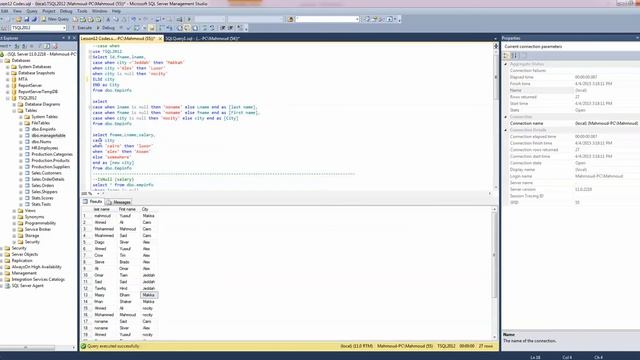Select the Integration Services Catalogs node

coord(38,280)
